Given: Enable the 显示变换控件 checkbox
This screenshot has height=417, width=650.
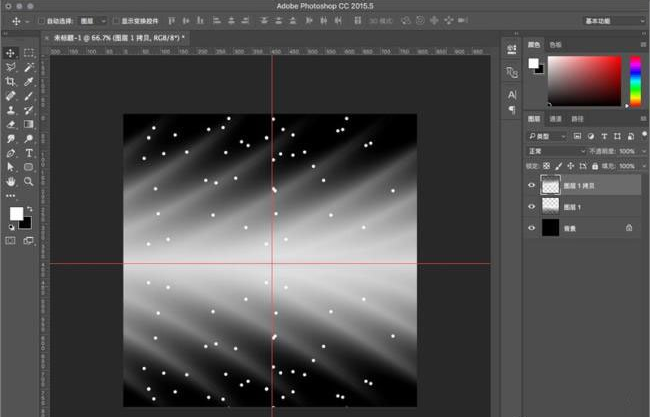Looking at the screenshot, I should [x=115, y=20].
